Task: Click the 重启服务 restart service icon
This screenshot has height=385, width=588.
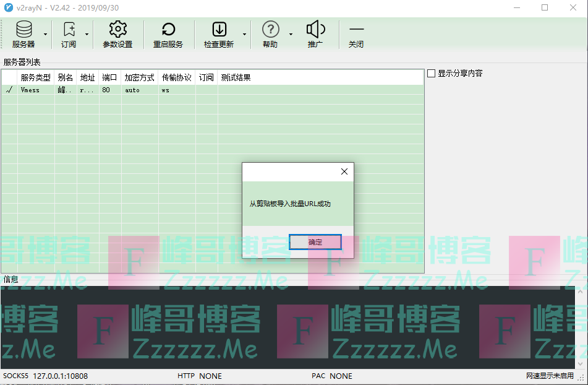Action: click(168, 29)
